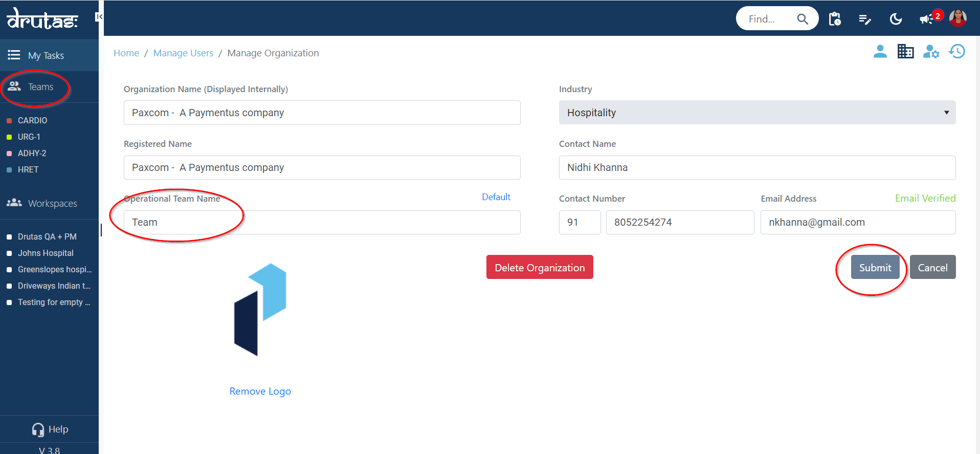Click the manage user person icon
The width and height of the screenshot is (980, 454).
click(x=880, y=51)
